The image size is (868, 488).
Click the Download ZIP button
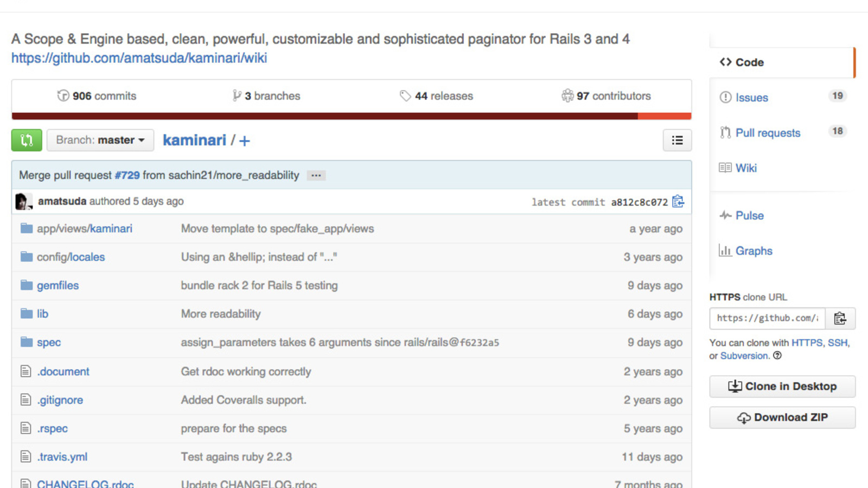pyautogui.click(x=782, y=418)
